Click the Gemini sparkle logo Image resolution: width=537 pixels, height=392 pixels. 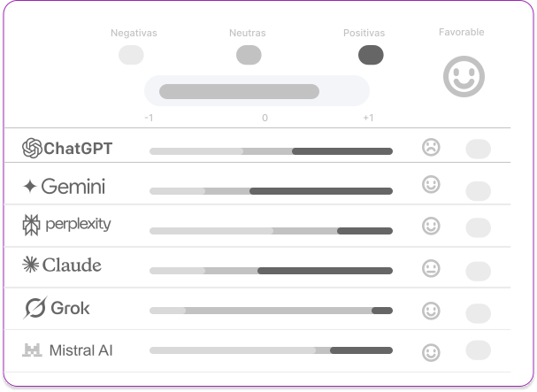[30, 186]
